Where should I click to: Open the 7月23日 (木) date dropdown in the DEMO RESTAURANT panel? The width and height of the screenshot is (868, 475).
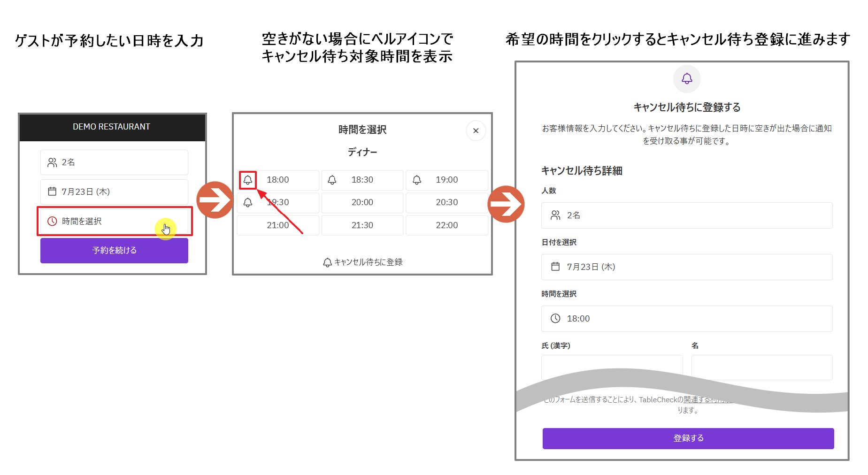point(114,192)
